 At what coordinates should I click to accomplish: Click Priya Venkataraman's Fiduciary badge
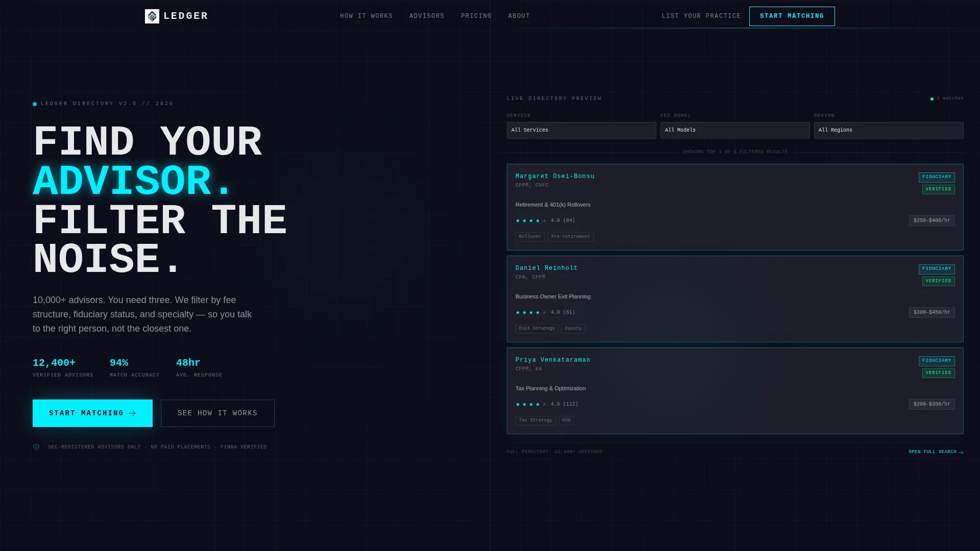[x=937, y=361]
